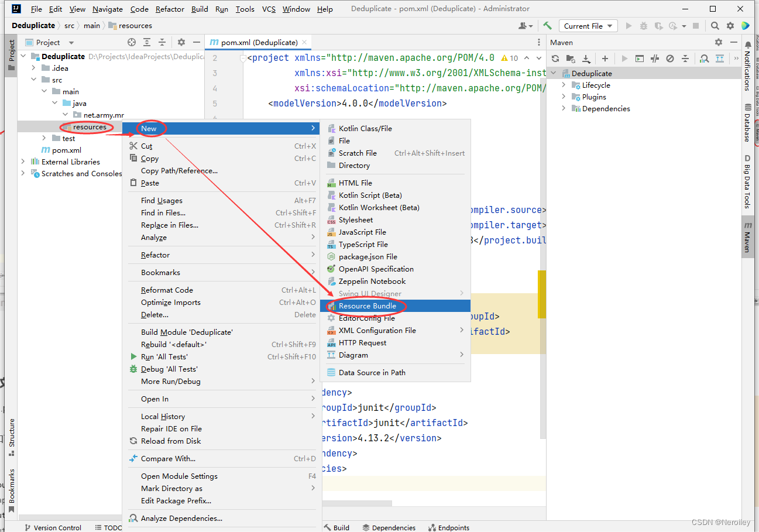Click resources breadcrumb in navigation bar
This screenshot has width=759, height=532.
point(130,26)
